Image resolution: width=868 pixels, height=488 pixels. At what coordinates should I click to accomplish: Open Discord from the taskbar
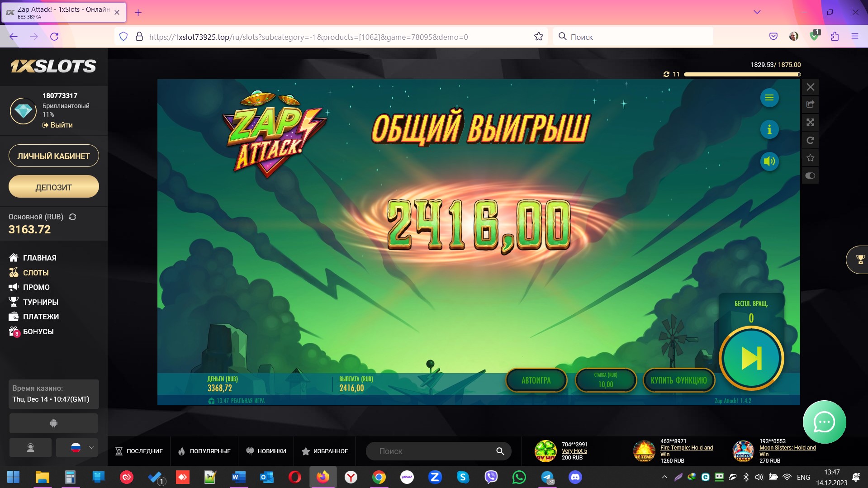[575, 477]
